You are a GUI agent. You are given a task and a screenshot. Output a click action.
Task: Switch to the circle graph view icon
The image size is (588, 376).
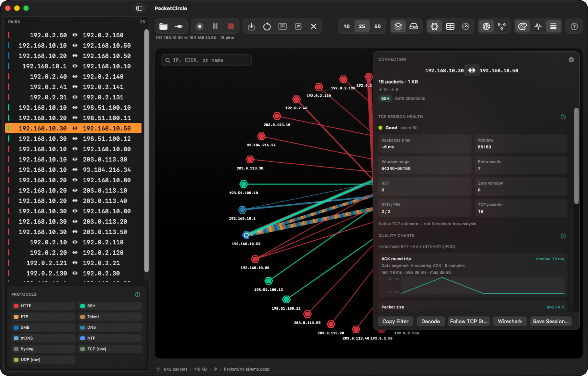pos(434,26)
